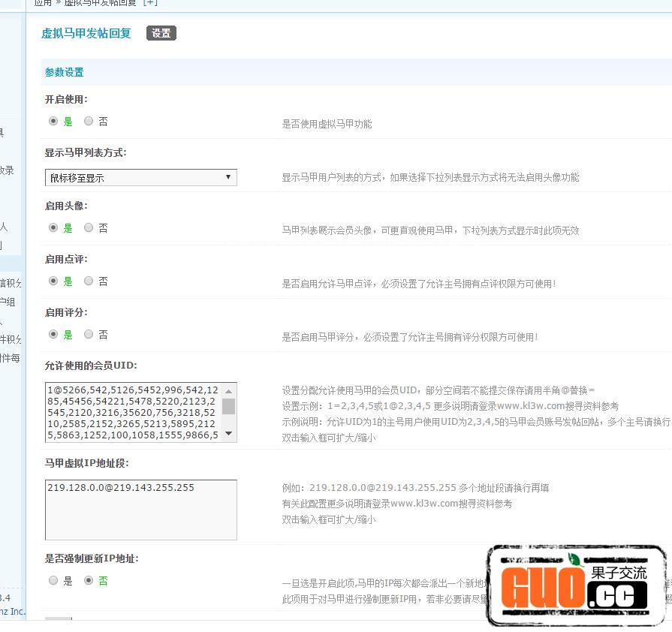Choose 是 under 启用点评
This screenshot has height=632, width=672.
[x=53, y=281]
